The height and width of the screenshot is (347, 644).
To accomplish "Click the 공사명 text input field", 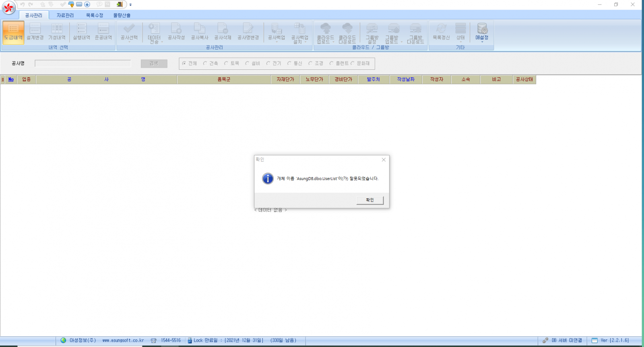I will point(83,64).
